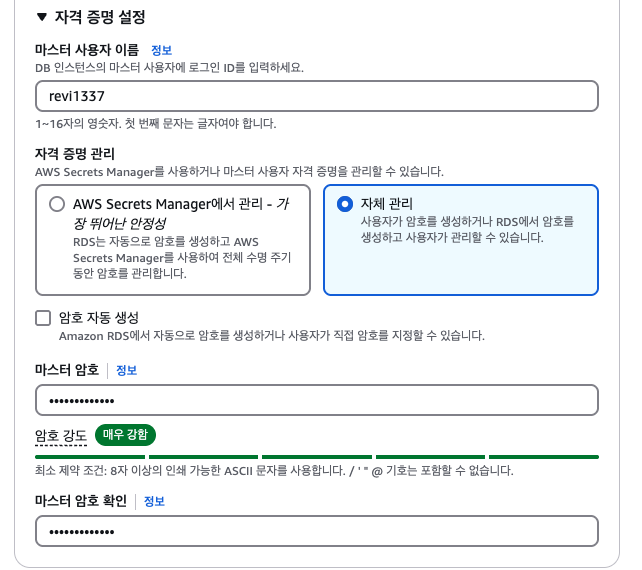Viewport: 642px width, 570px height.
Task: Enable the 암호 자동 생성 checkbox
Action: click(x=43, y=318)
